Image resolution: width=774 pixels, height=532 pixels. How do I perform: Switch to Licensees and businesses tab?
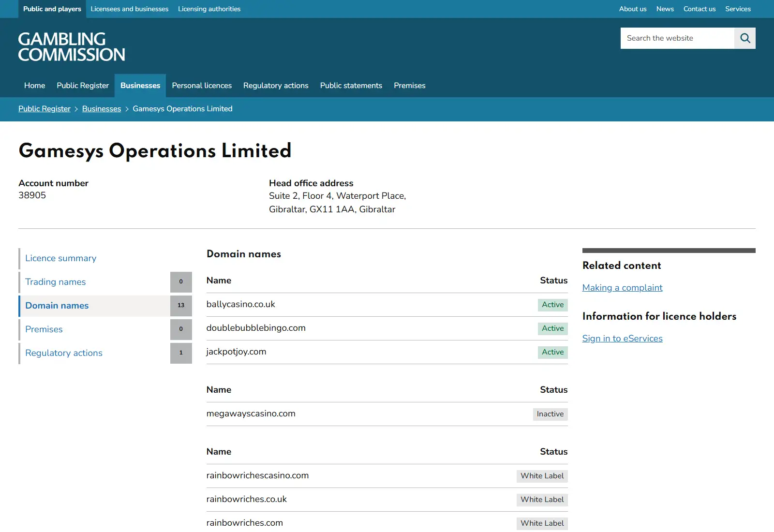[130, 9]
